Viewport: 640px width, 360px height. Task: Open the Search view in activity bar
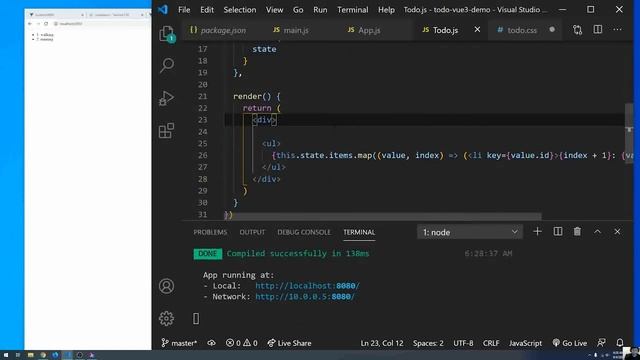[x=167, y=65]
